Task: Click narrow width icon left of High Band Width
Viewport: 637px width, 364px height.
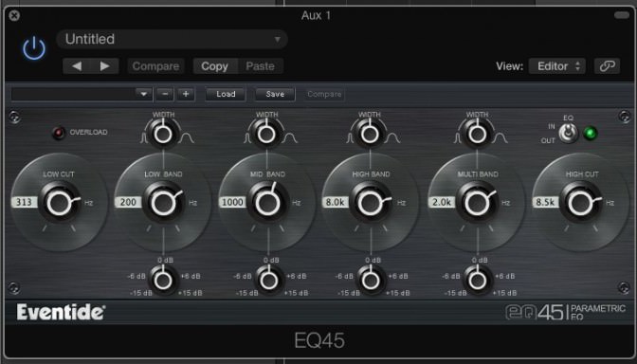Action: click(350, 138)
